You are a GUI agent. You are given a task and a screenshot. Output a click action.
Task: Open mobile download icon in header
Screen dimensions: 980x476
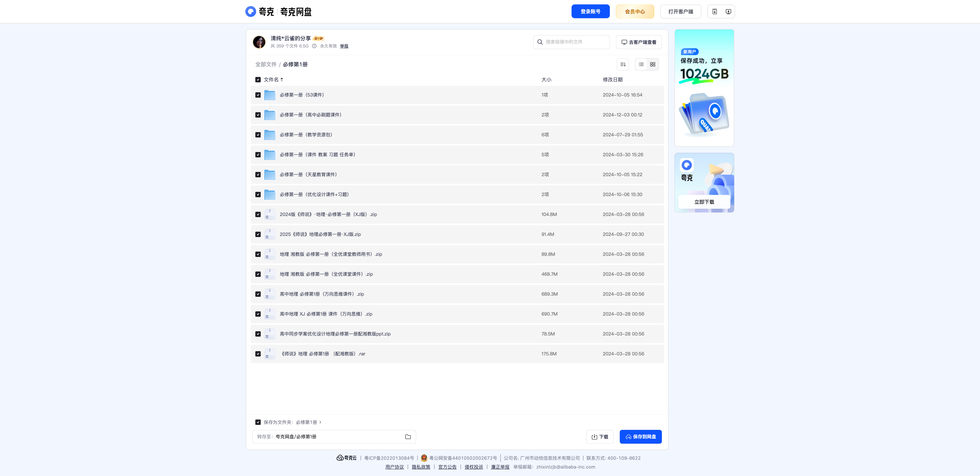coord(715,11)
